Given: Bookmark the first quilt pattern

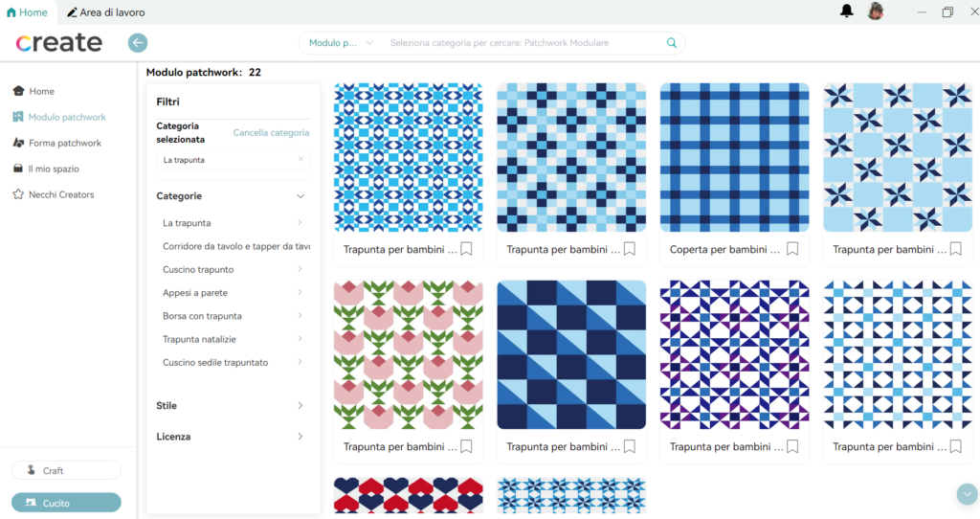Looking at the screenshot, I should pos(467,249).
